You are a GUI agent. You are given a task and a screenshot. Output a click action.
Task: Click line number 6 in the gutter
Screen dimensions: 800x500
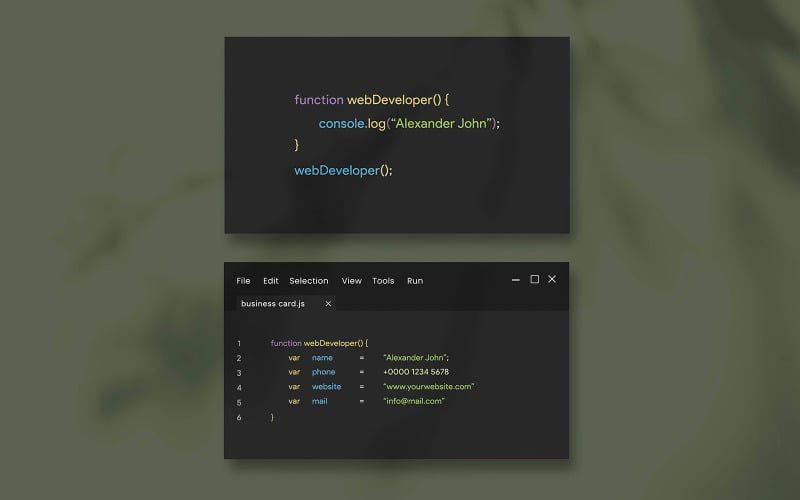(239, 417)
